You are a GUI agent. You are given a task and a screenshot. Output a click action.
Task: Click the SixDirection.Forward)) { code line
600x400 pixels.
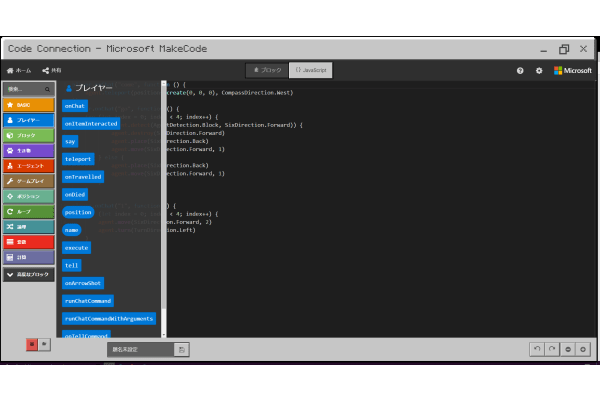pos(264,125)
